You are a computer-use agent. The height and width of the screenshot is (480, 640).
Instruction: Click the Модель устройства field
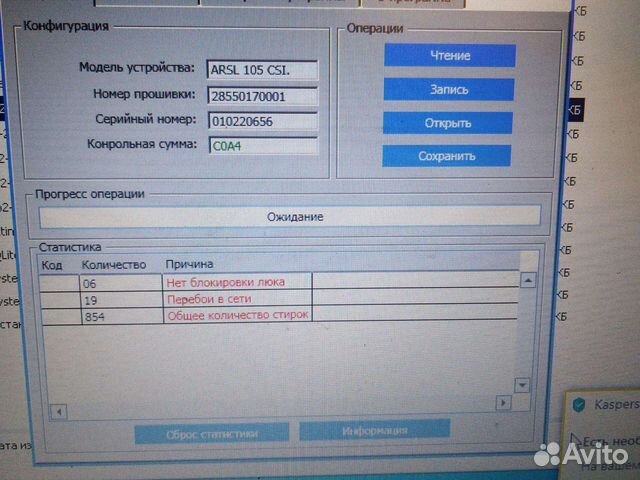click(262, 70)
